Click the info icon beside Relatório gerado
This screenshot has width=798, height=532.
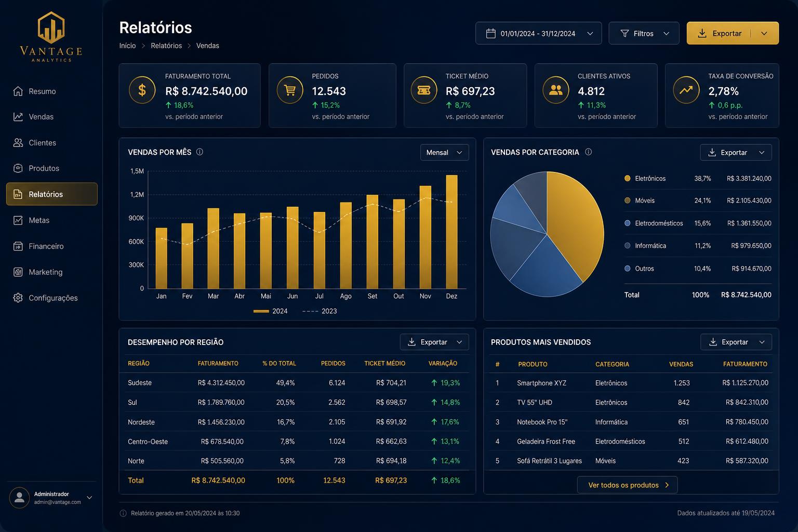(x=123, y=513)
